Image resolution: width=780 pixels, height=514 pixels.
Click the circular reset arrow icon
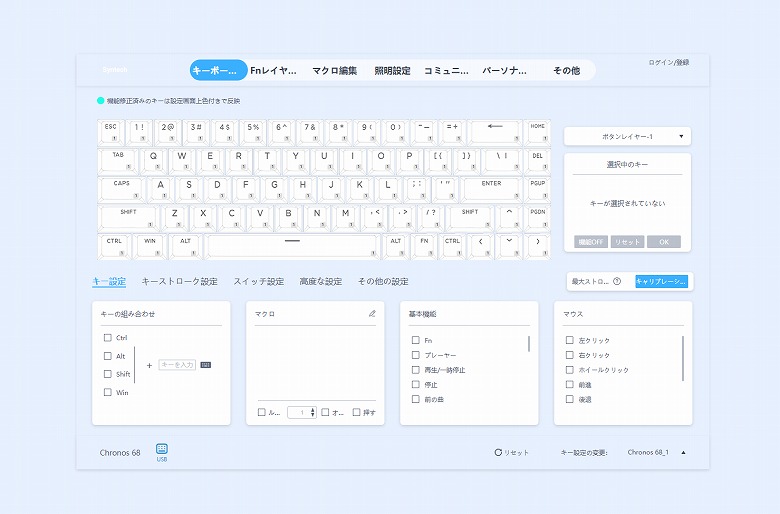click(498, 452)
